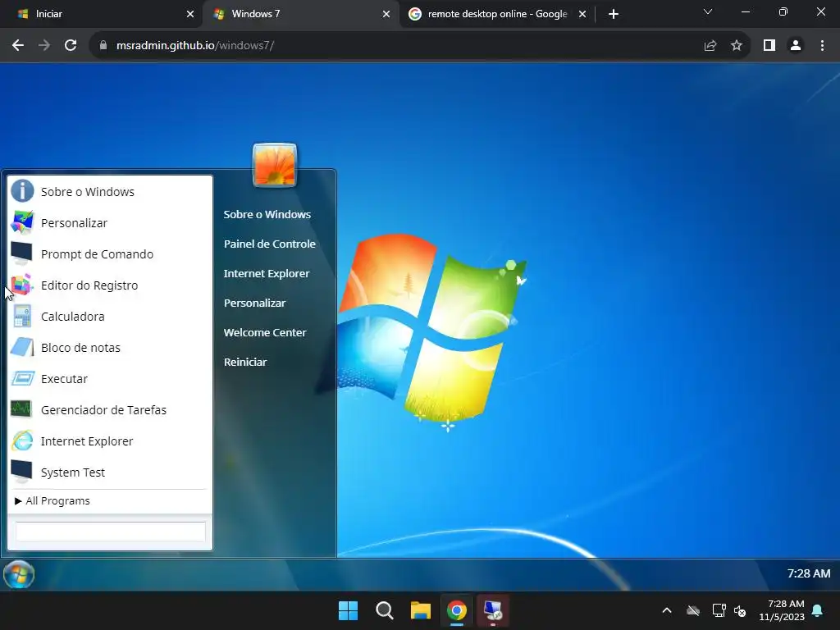Open File Explorer from taskbar

pyautogui.click(x=421, y=610)
